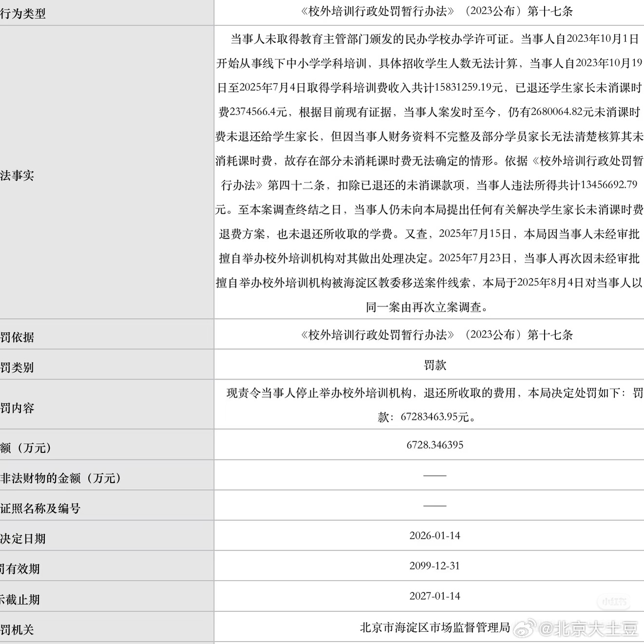Screen dimensions: 644x644
Task: Click the 法事实 row header cell
Action: coord(18,175)
